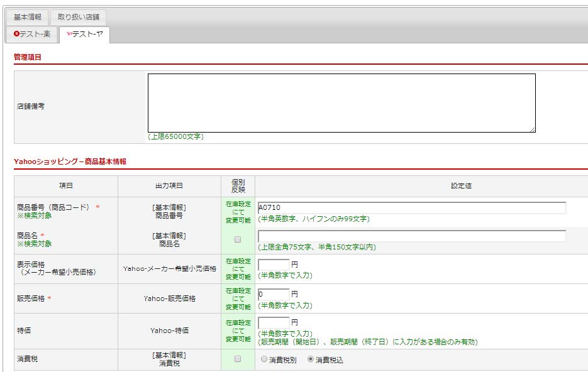This screenshot has height=372, width=588.
Task: Select the 表示価格 price input box
Action: click(x=274, y=265)
